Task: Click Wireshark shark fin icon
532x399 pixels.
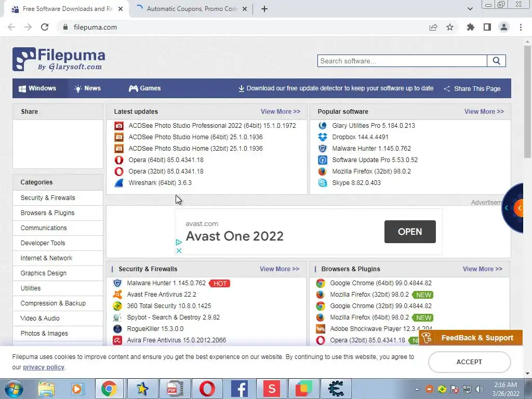Action: pyautogui.click(x=119, y=183)
